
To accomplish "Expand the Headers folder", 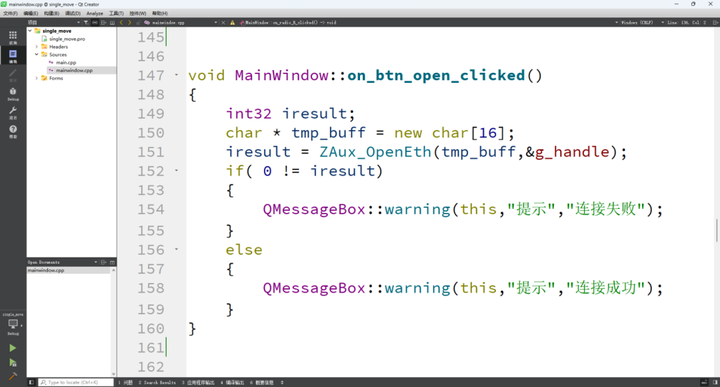I will click(x=36, y=46).
